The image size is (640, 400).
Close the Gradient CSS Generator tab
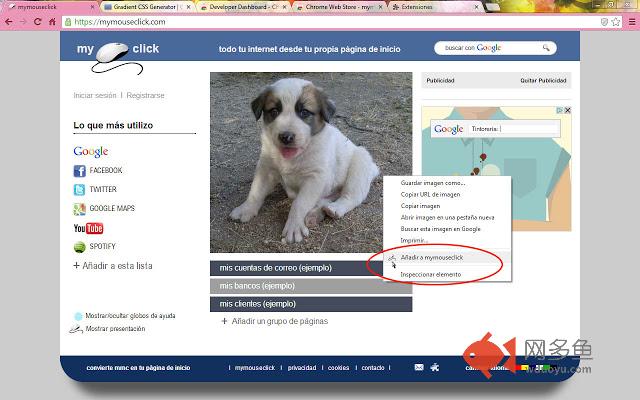point(188,7)
